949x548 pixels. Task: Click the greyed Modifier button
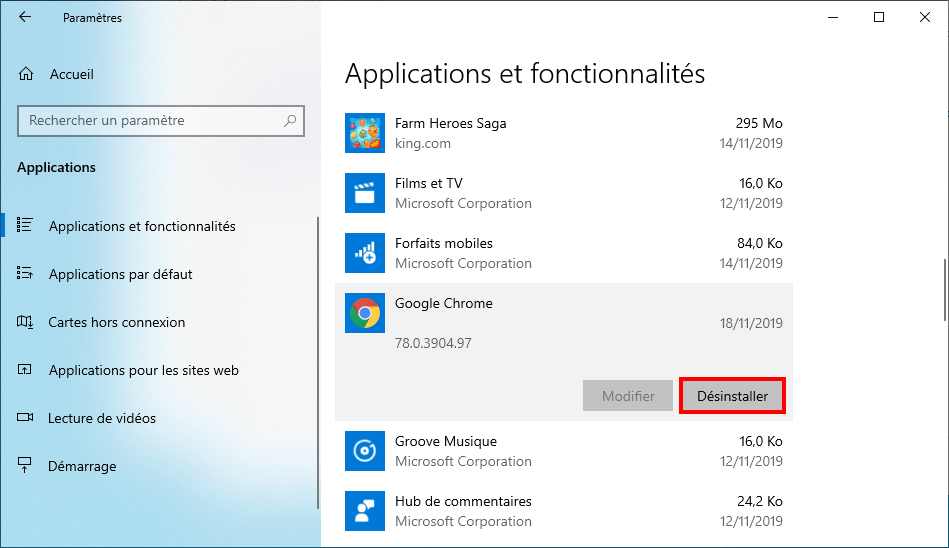click(628, 396)
